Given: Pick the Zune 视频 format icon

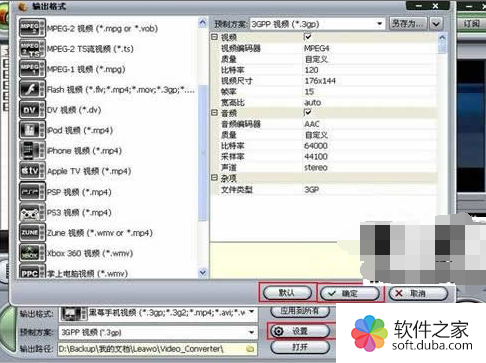Looking at the screenshot, I should [32, 233].
